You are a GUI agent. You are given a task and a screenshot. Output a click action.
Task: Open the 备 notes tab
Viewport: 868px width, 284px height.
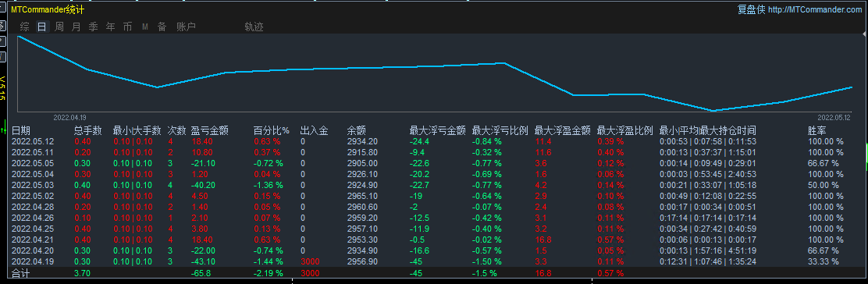point(162,27)
